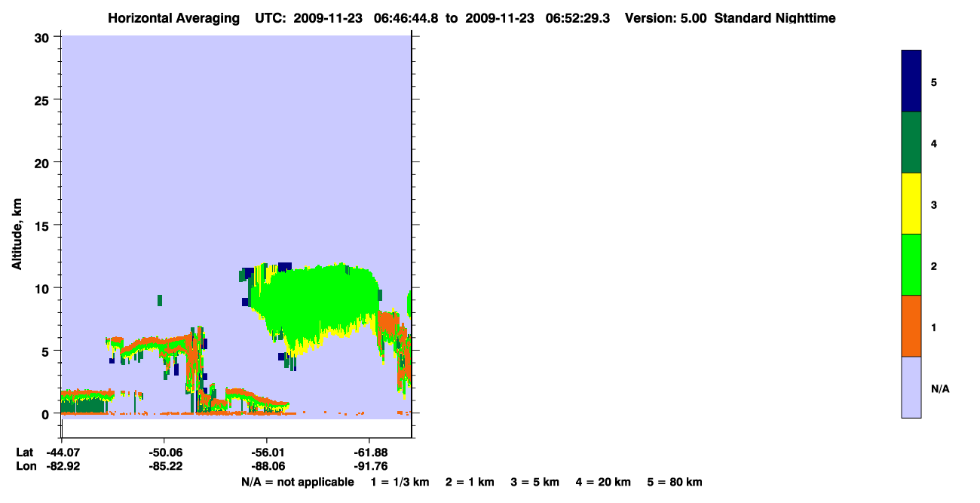This screenshot has width=980, height=503.
Task: Click the y-axis tick label 15
Action: 44,225
